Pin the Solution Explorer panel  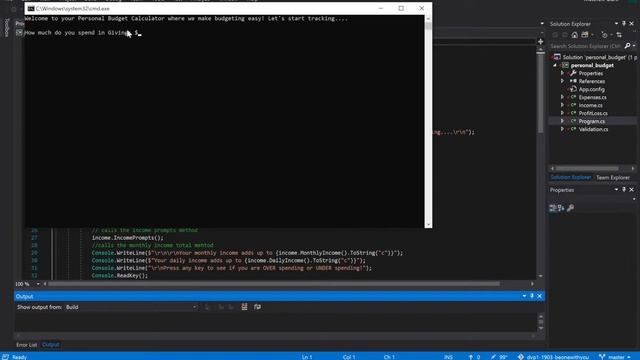pyautogui.click(x=624, y=24)
